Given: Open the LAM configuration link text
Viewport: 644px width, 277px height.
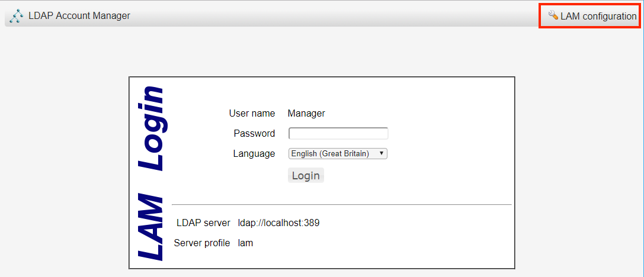Looking at the screenshot, I should 598,17.
